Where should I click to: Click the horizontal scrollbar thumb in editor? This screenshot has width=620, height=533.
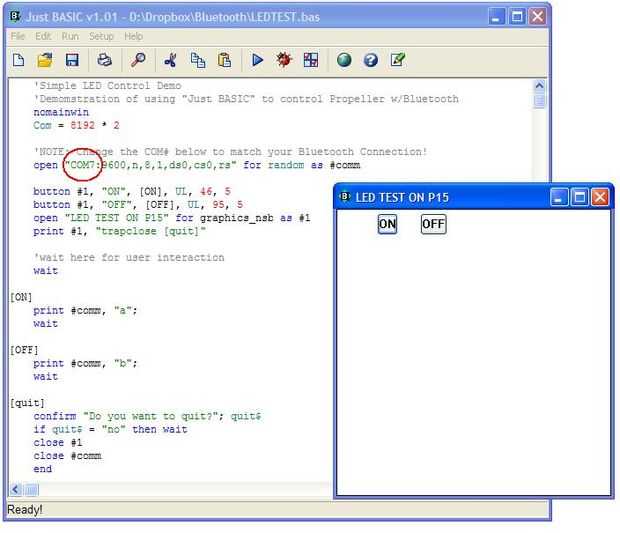(x=31, y=490)
